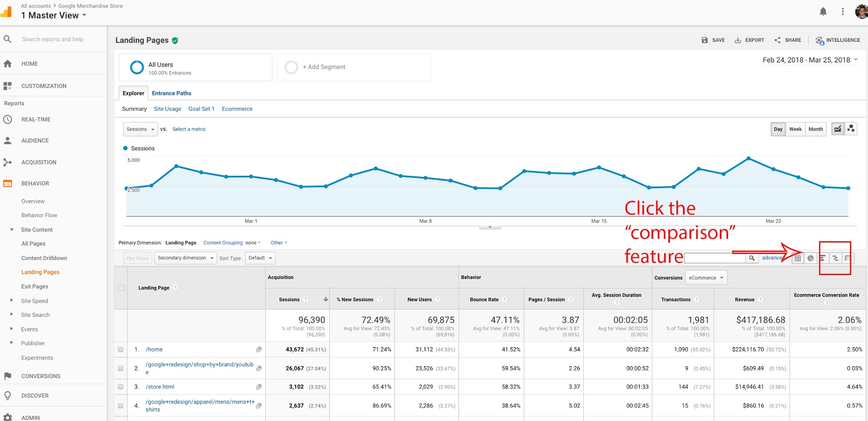Open the /home landing page link

pyautogui.click(x=154, y=349)
